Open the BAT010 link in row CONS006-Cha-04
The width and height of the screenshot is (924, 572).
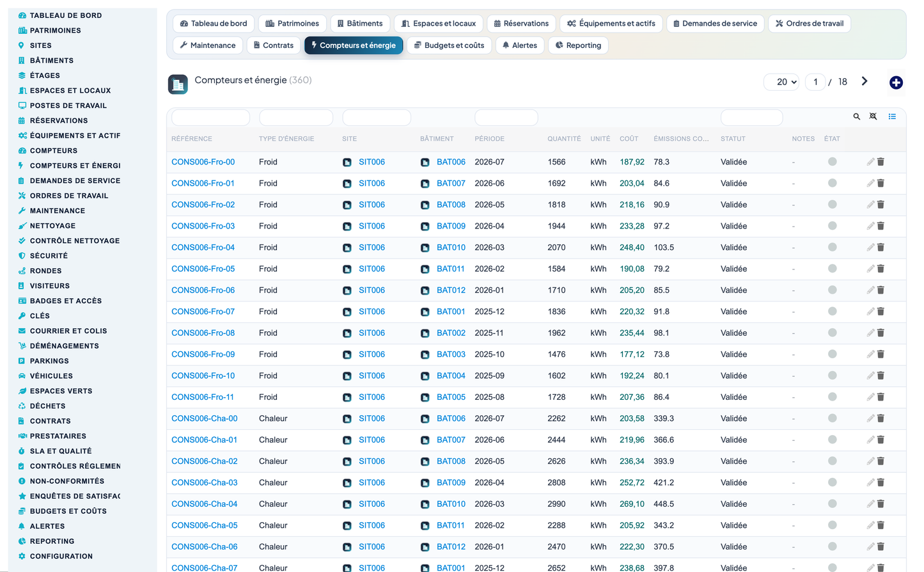[451, 504]
